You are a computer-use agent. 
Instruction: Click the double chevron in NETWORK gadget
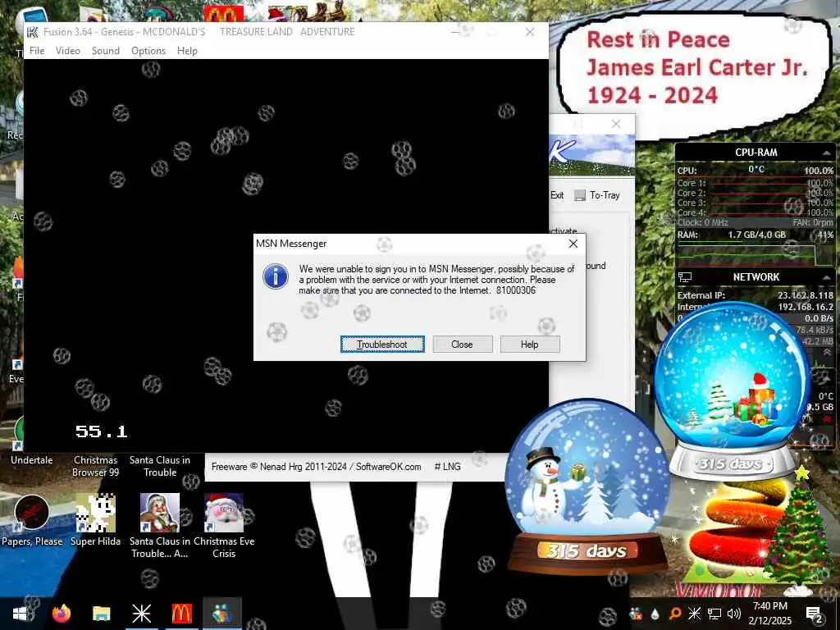(827, 353)
